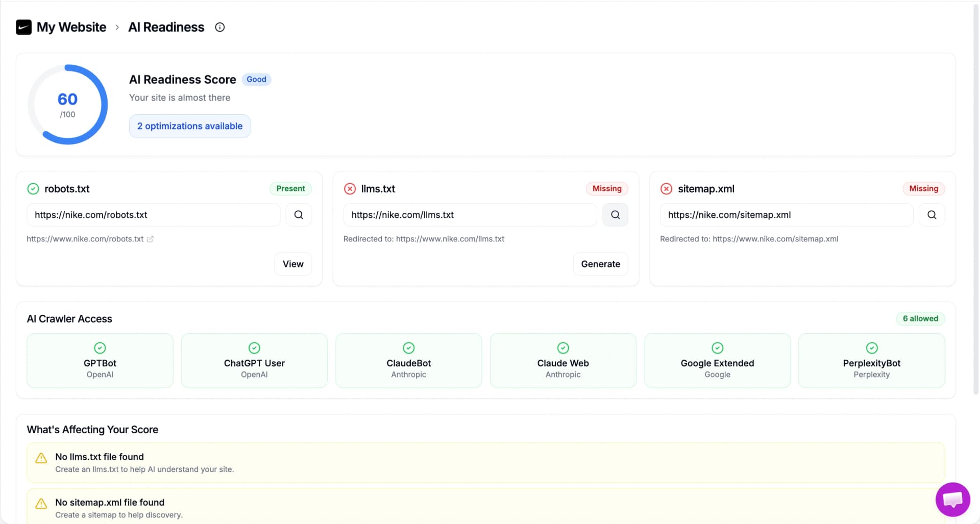The height and width of the screenshot is (524, 980).
Task: Click ClaudeBot allowed check icon
Action: coord(409,348)
